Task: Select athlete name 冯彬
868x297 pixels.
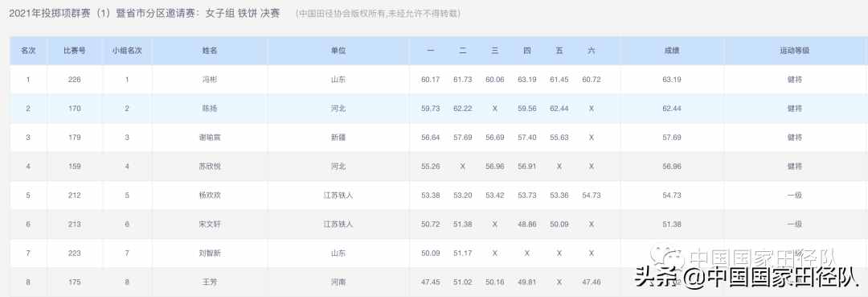Action: [x=210, y=80]
